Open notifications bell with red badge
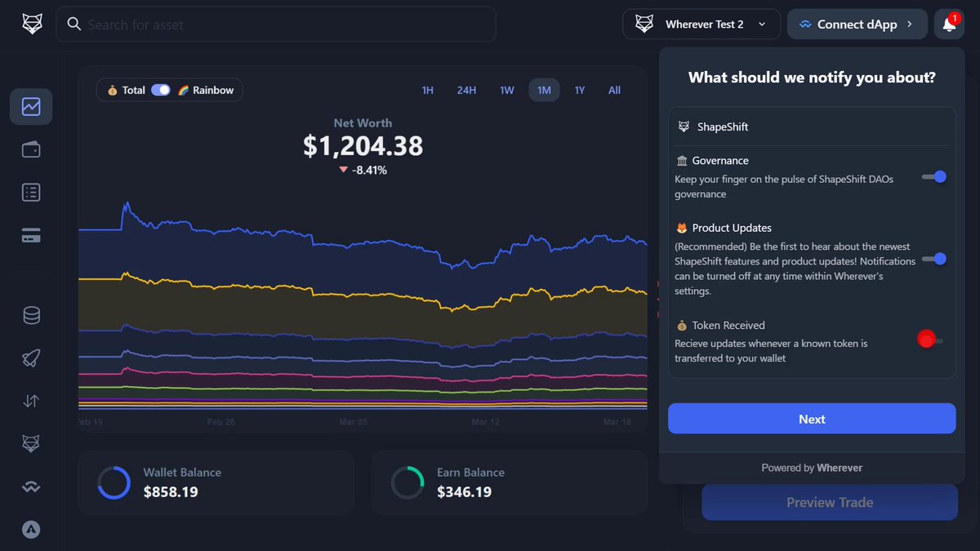This screenshot has width=980, height=551. pos(949,24)
